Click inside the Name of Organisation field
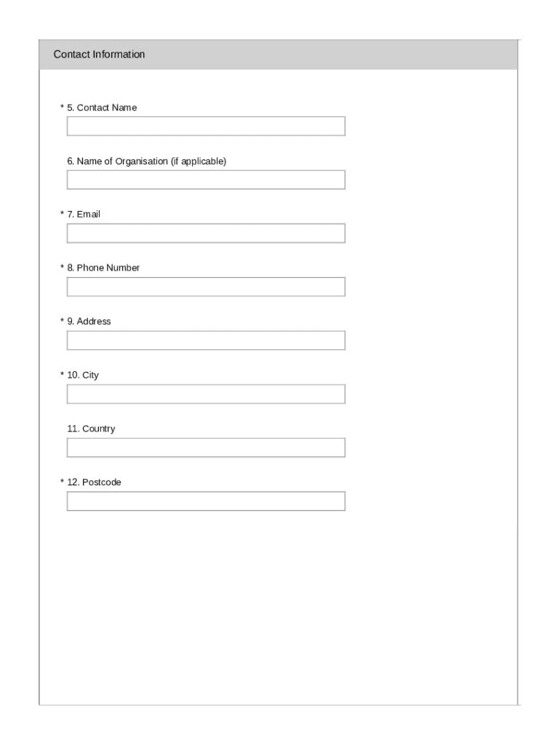 tap(205, 178)
